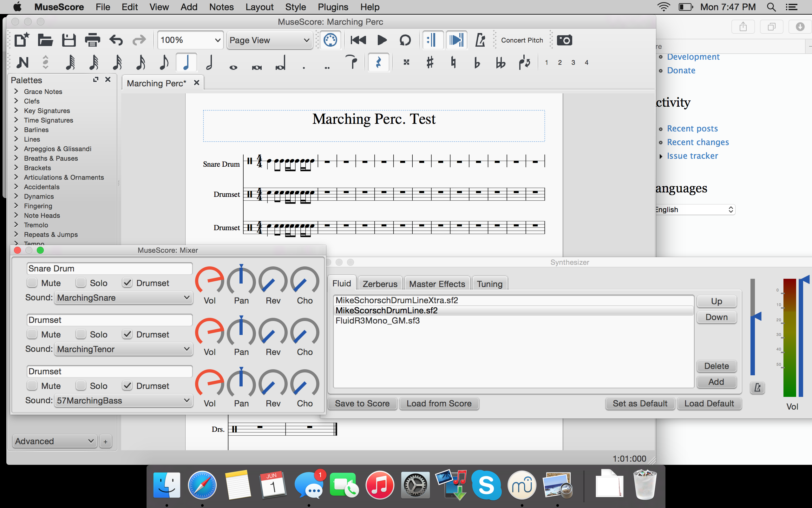812x508 pixels.
Task: Open a score file using folder icon
Action: (x=45, y=40)
